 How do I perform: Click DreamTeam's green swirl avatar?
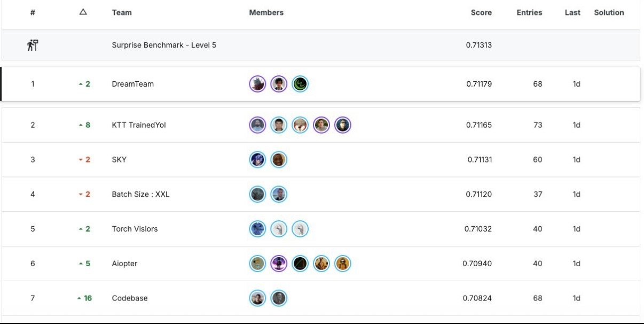[300, 84]
